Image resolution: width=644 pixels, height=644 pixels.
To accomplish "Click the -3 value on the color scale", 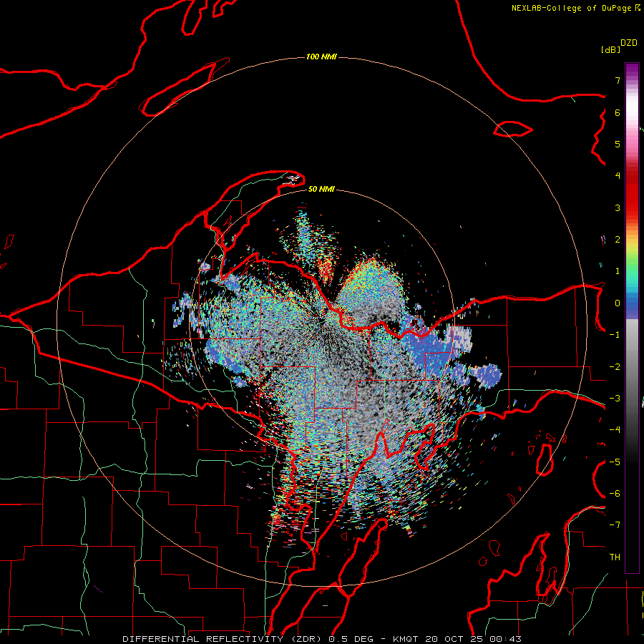I will (615, 399).
